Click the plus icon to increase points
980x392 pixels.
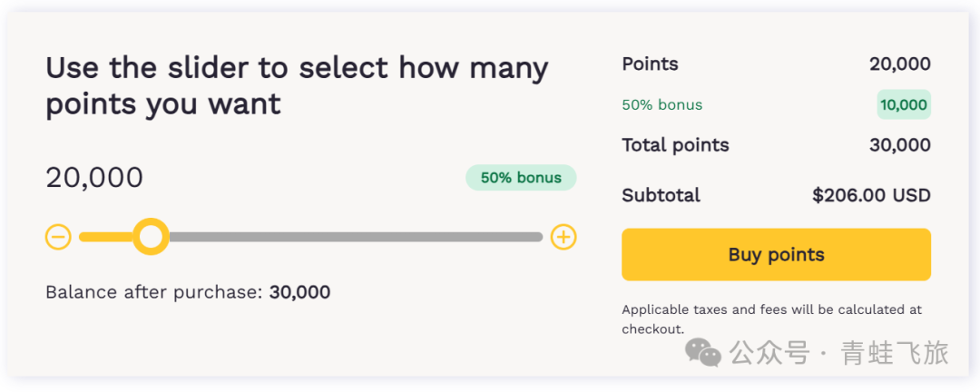563,238
